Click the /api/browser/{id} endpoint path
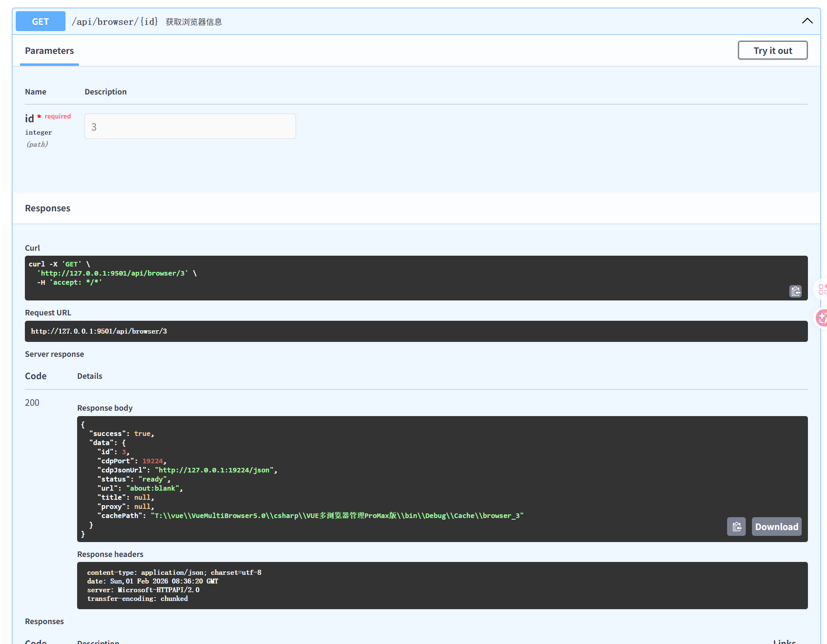The width and height of the screenshot is (827, 644). (x=115, y=22)
